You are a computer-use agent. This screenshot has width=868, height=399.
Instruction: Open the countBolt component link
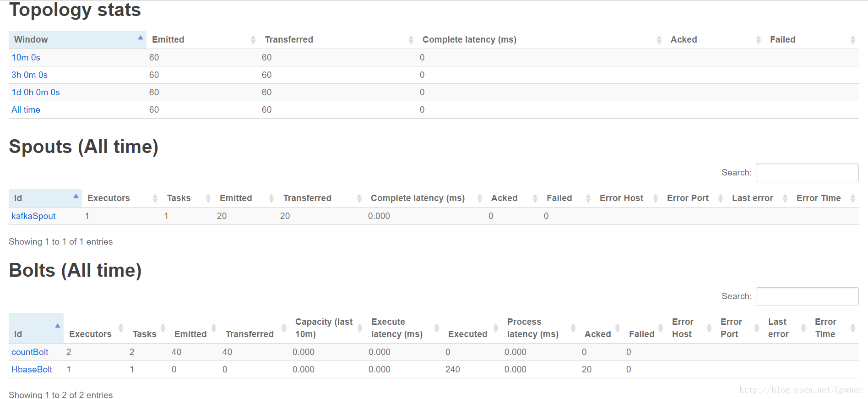tap(30, 352)
